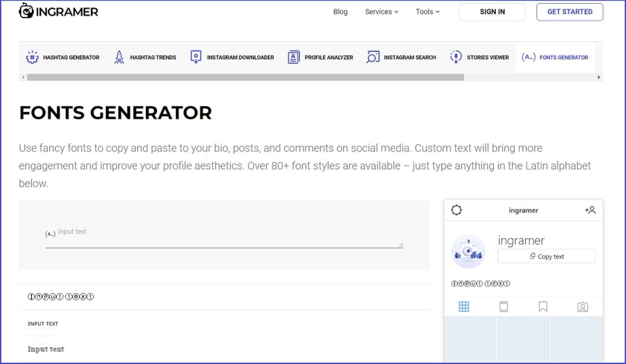Switch to Hashtag Trends tab
Viewport: 626px width, 364px height.
pyautogui.click(x=145, y=57)
